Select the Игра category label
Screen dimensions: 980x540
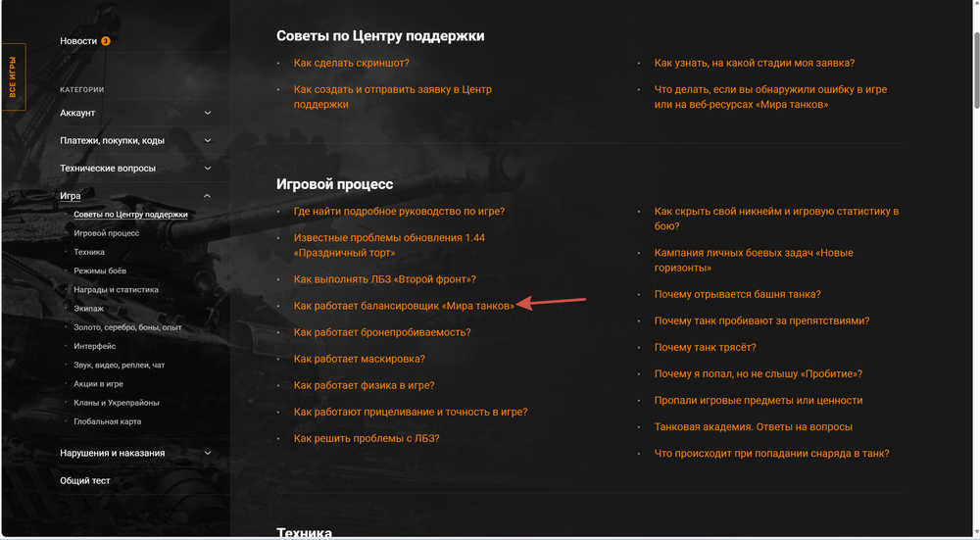click(x=70, y=196)
